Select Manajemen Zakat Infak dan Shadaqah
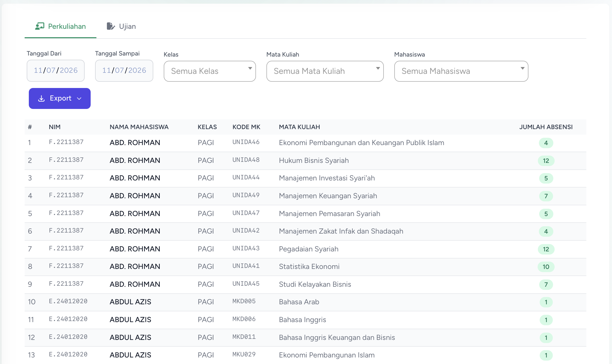 coord(341,231)
